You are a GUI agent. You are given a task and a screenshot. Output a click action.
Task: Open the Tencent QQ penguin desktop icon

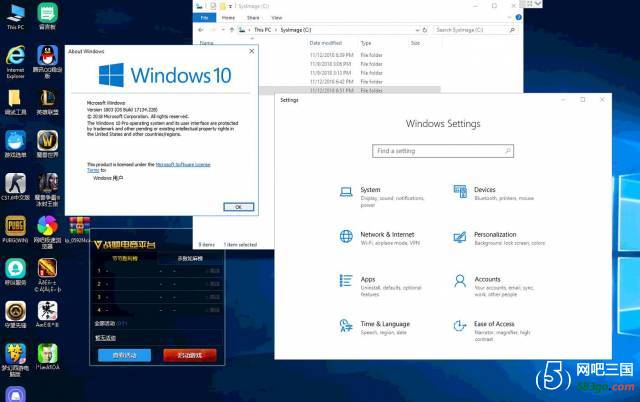pos(47,60)
